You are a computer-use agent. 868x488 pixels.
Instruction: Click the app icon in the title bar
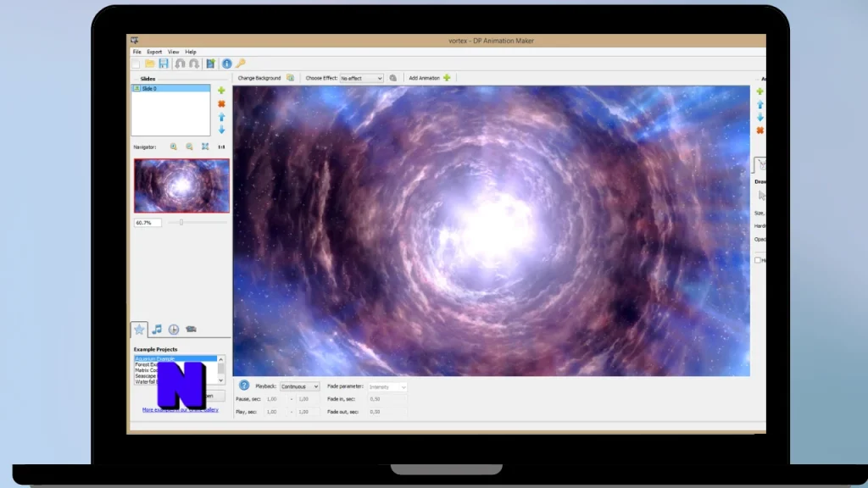click(x=135, y=41)
